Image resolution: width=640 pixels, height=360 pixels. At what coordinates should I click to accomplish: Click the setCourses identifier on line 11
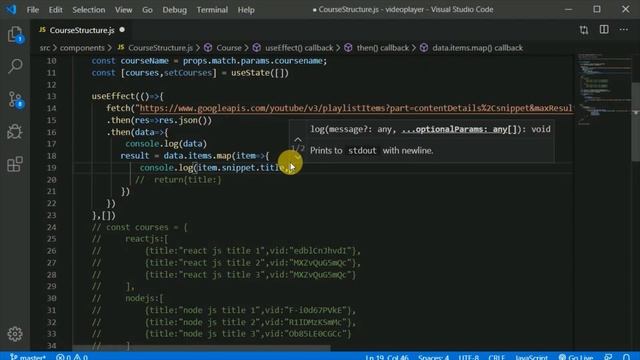[x=188, y=73]
